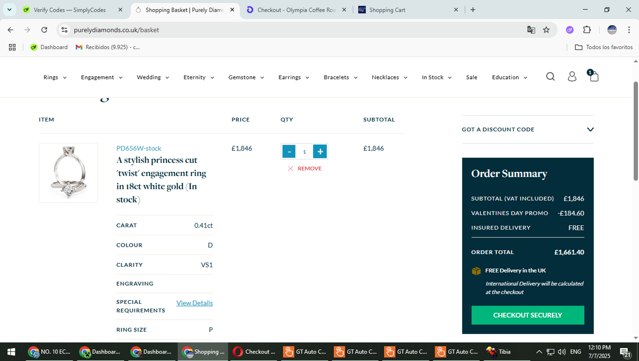Increase quantity with plus button

coord(320,152)
